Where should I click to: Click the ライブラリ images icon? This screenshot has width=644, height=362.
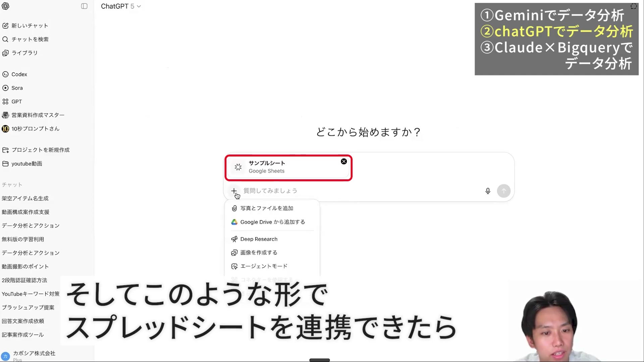point(5,53)
